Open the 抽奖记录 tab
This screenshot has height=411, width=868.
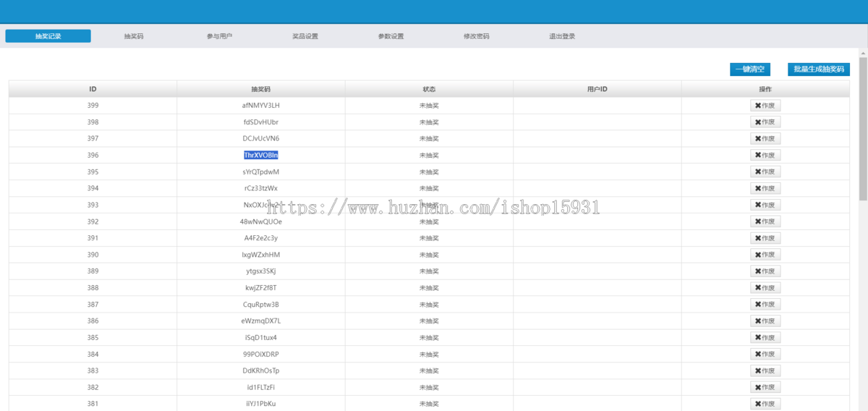48,36
